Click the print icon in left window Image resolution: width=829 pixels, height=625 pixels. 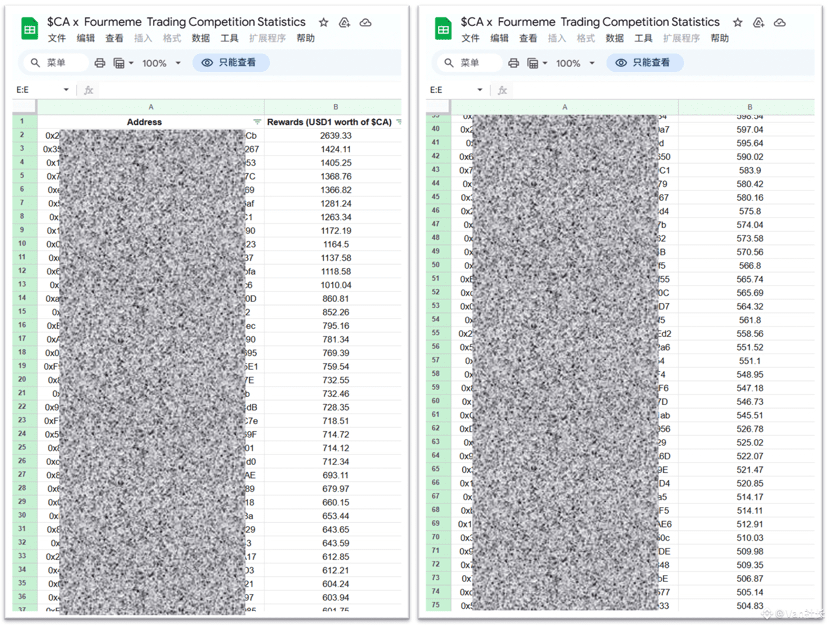pos(99,63)
